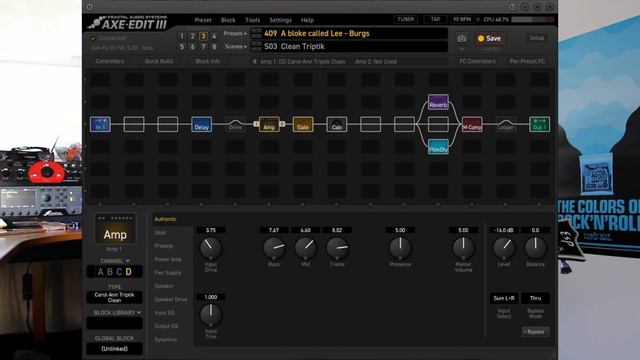Click the Axe-Edit III logo
The image size is (640, 360).
[x=128, y=22]
